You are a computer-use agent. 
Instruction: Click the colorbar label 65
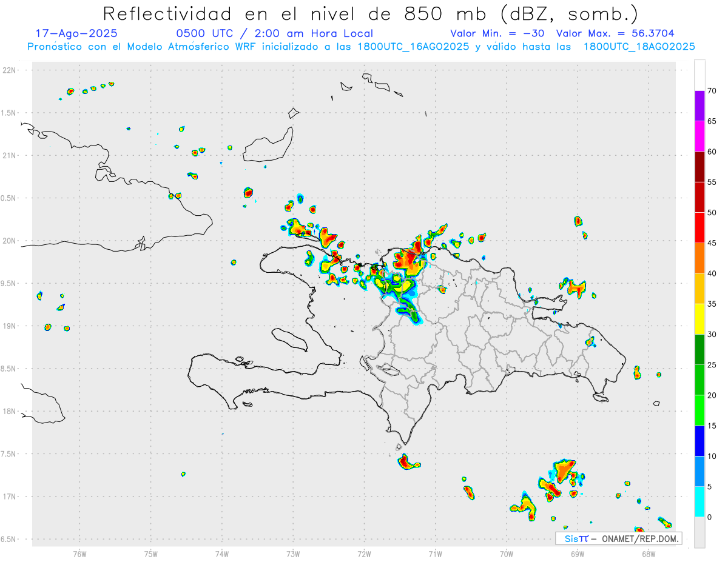[712, 121]
